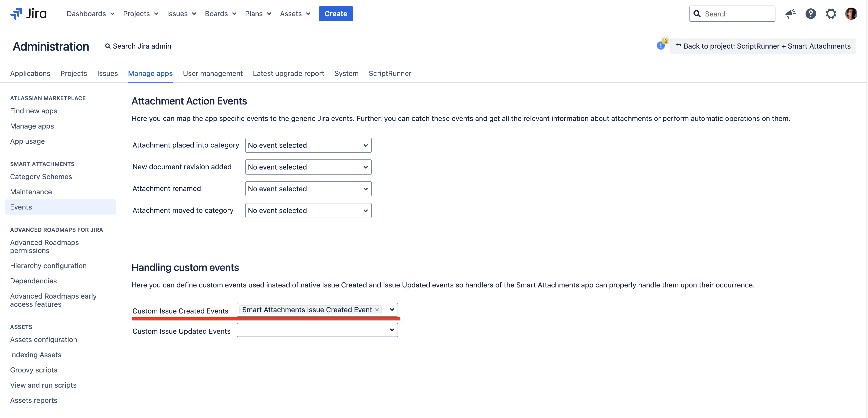
Task: Open the Issues dropdown in top nav
Action: [x=181, y=14]
